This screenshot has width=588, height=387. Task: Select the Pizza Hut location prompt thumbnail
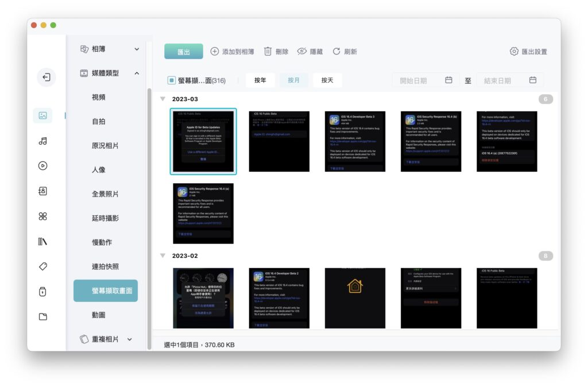(x=203, y=298)
